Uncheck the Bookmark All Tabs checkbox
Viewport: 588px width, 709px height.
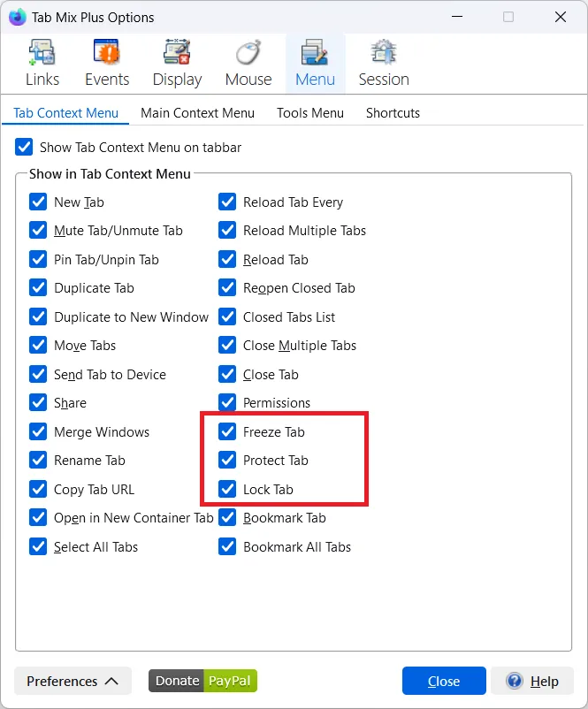pos(227,547)
